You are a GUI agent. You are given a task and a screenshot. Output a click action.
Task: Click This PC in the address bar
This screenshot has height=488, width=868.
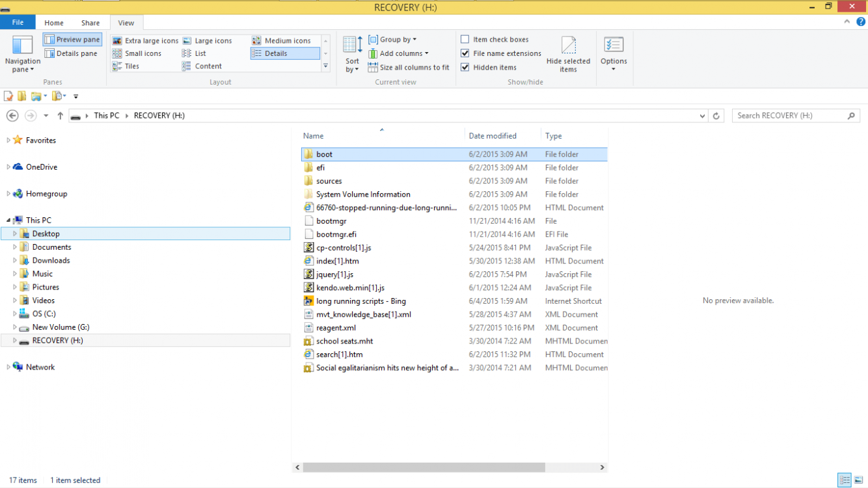[107, 115]
